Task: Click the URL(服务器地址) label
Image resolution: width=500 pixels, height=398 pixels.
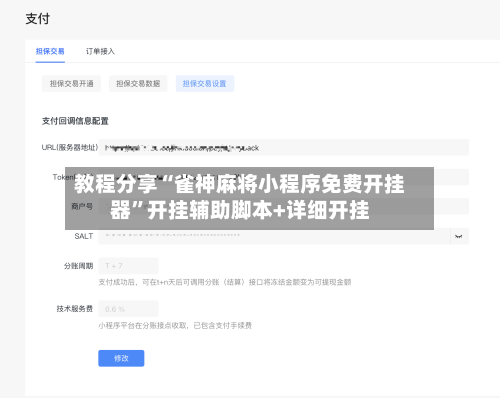Action: [70, 147]
